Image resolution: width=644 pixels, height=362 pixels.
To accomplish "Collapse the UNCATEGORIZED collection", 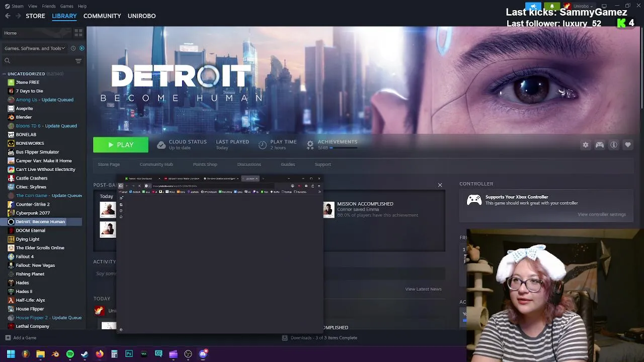I will tap(5, 74).
